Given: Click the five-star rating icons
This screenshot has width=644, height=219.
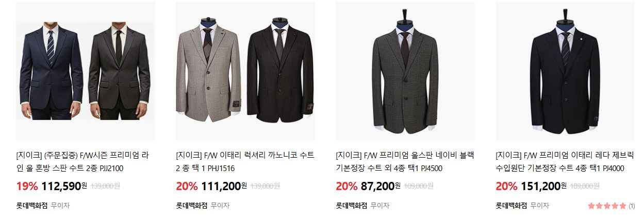Looking at the screenshot, I should (x=607, y=206).
